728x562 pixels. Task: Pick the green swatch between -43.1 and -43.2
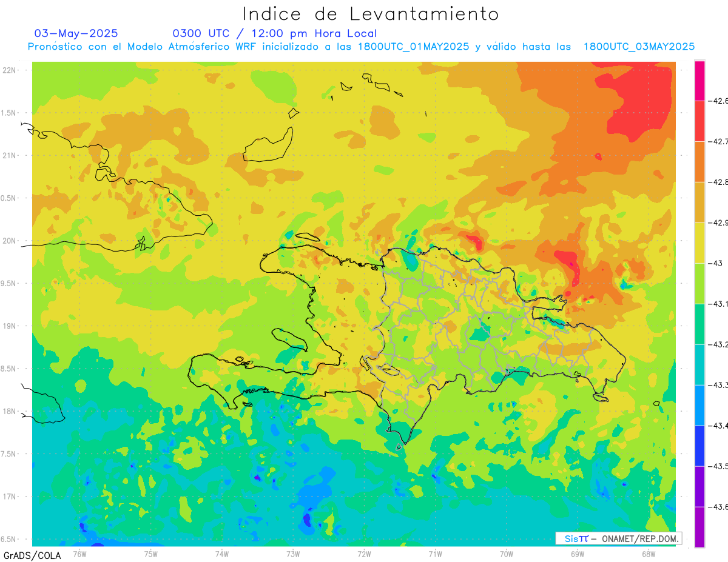click(x=699, y=324)
